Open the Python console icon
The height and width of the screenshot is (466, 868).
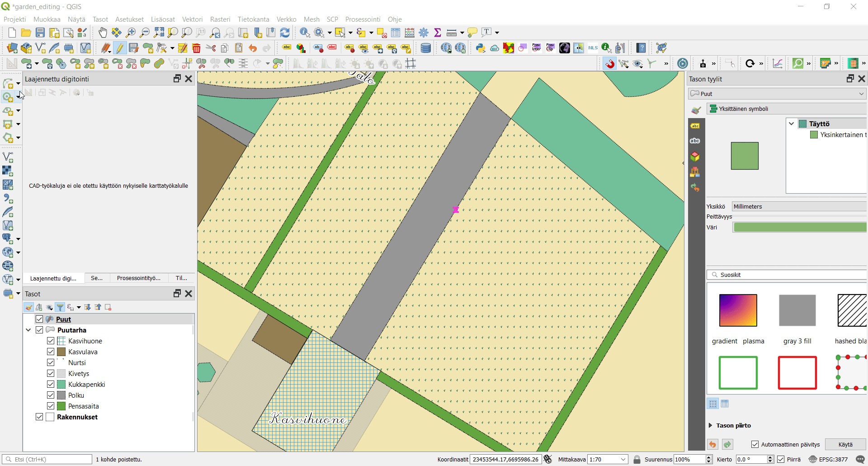[481, 48]
